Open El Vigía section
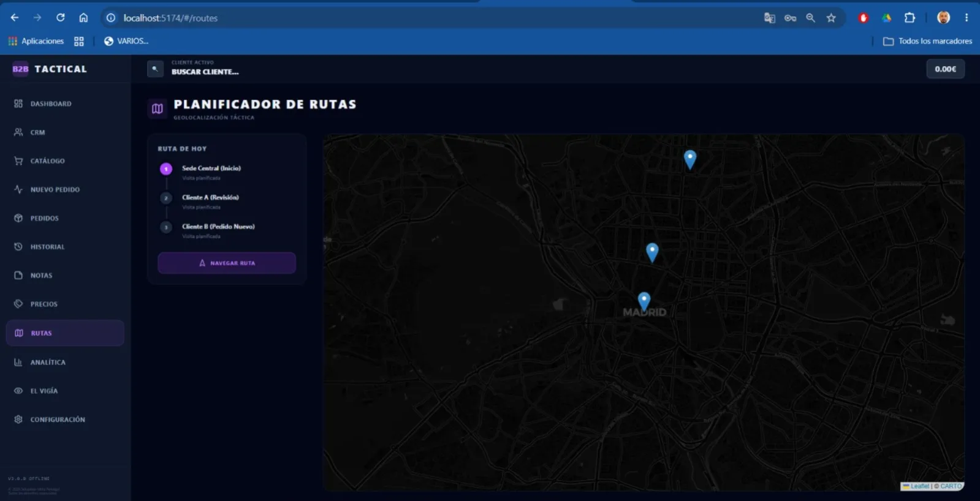 coord(65,391)
